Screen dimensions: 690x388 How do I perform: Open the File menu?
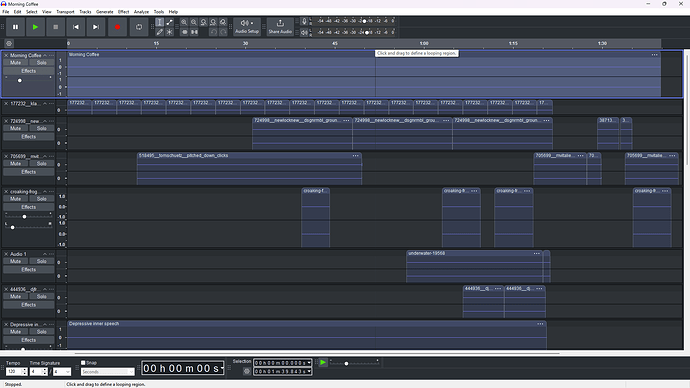pyautogui.click(x=6, y=12)
